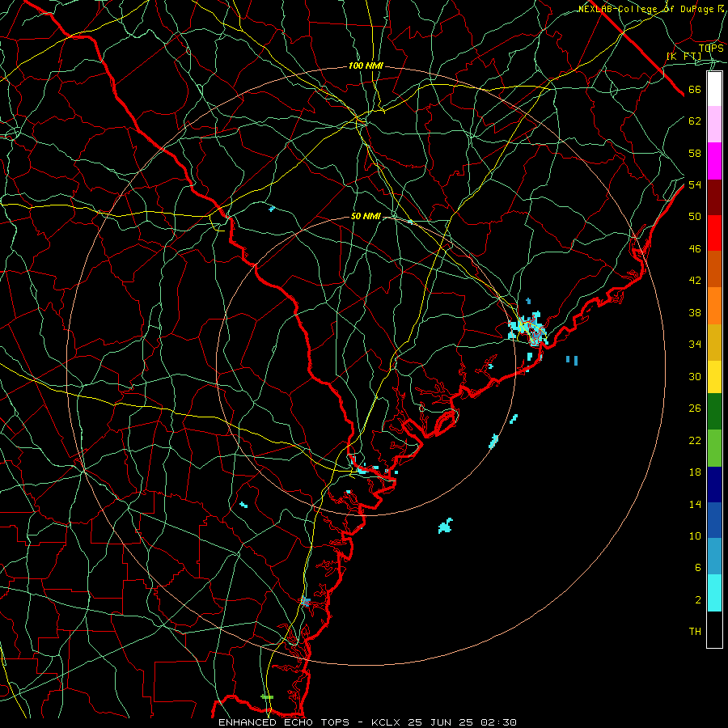Click the scale value "26"
The image size is (728, 728).
(695, 408)
